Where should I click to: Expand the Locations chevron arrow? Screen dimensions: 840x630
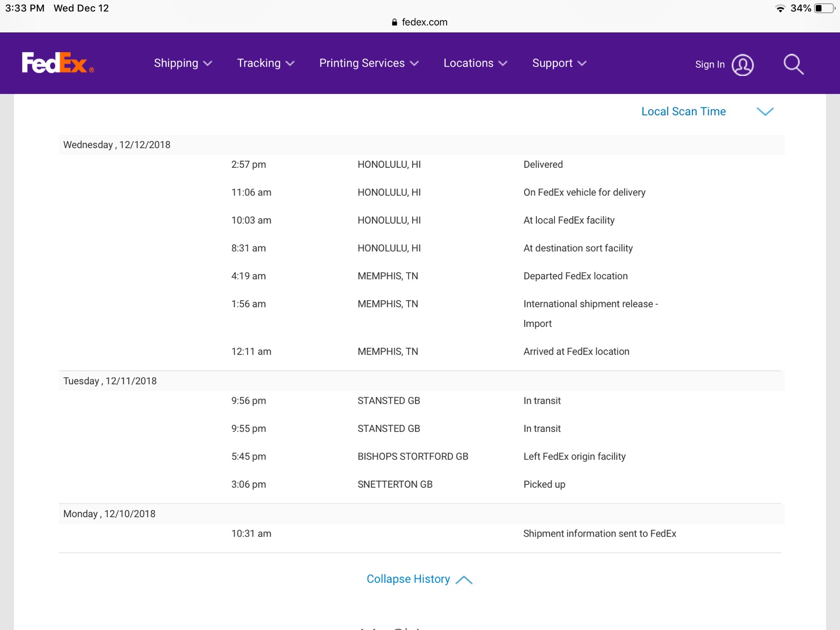503,64
